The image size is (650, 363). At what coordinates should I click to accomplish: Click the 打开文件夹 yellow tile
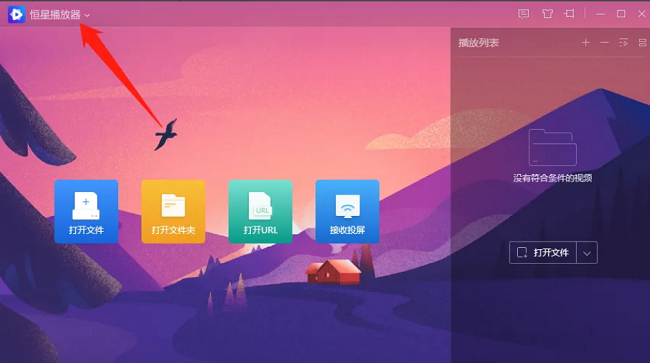(173, 211)
